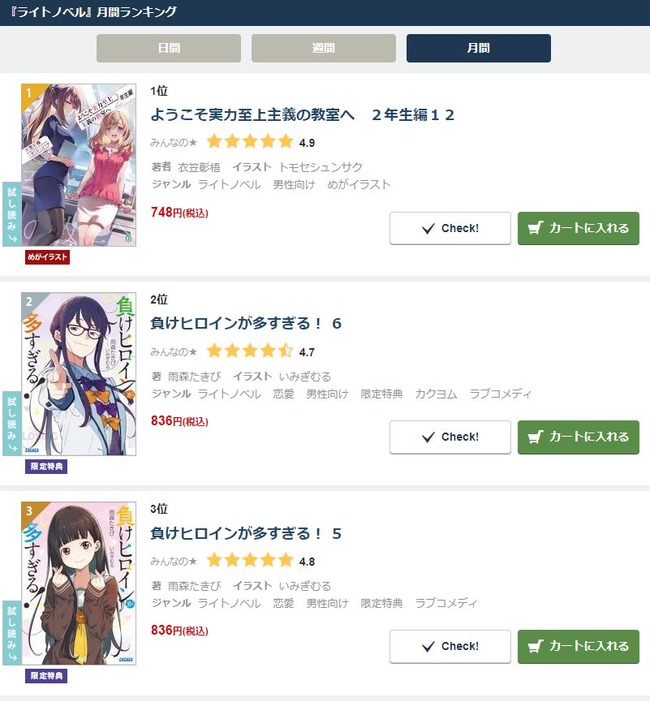This screenshot has height=702, width=650.
Task: Click Check! for 負けヒロインが多すぎる！ 5
Action: point(450,646)
